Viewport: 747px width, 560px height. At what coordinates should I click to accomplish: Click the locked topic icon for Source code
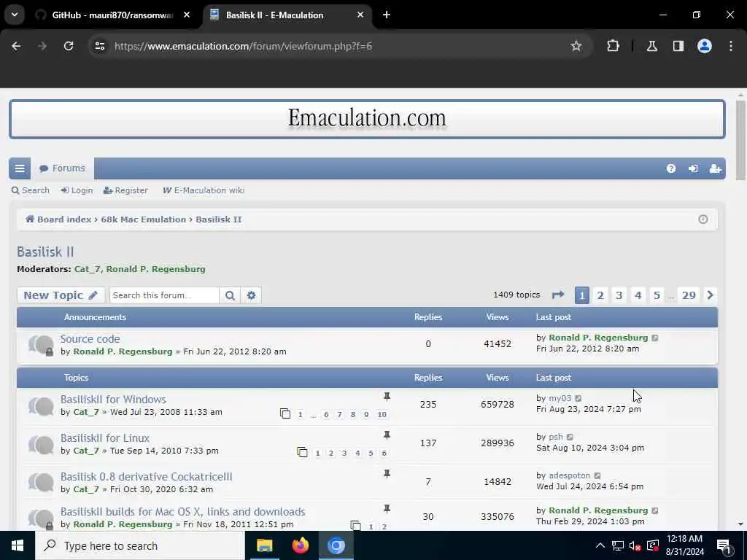click(41, 345)
